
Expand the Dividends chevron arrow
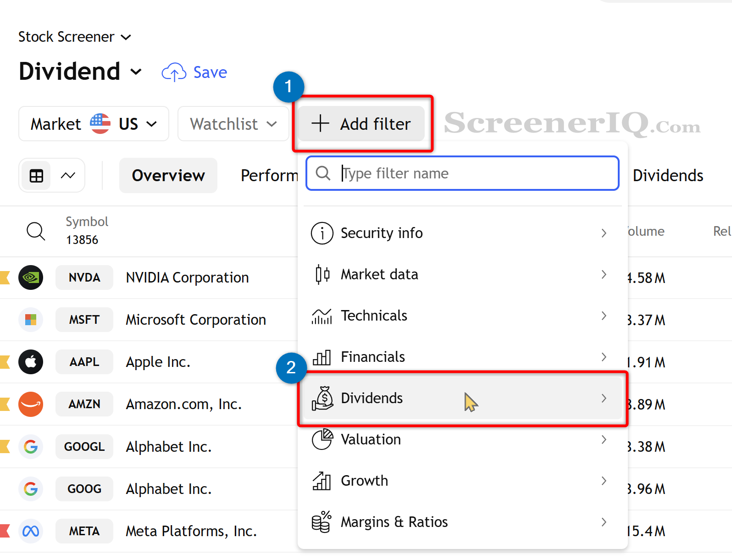click(x=604, y=398)
